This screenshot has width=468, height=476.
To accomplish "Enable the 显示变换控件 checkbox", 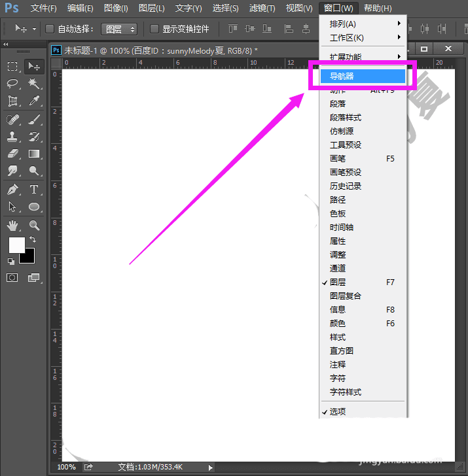I will (x=154, y=29).
